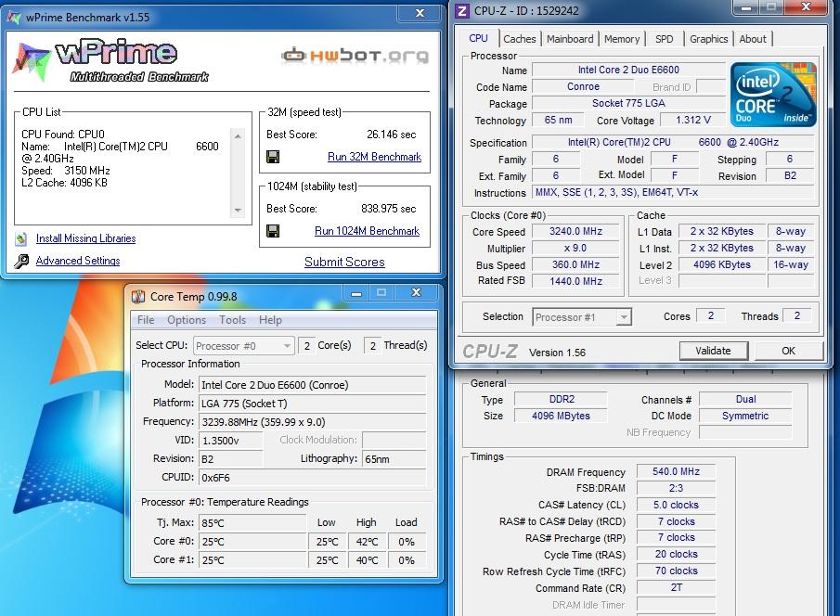Click the 1024M Best Score 838.975 sec
This screenshot has height=616, width=840.
388,209
